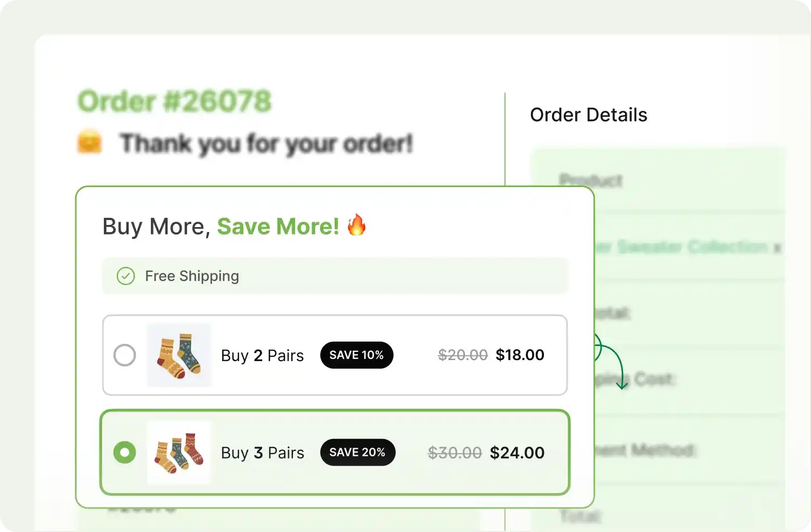Select the Buy 3 Pairs radio button
The width and height of the screenshot is (811, 532).
pyautogui.click(x=125, y=453)
